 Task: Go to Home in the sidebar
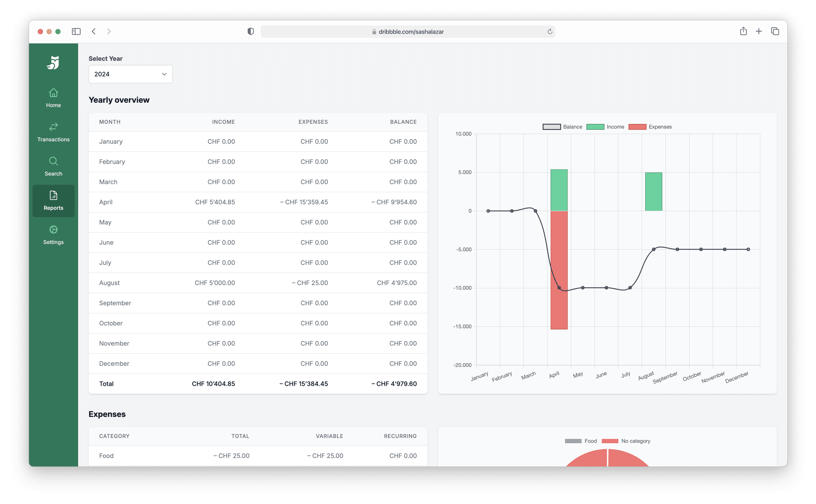click(x=53, y=98)
